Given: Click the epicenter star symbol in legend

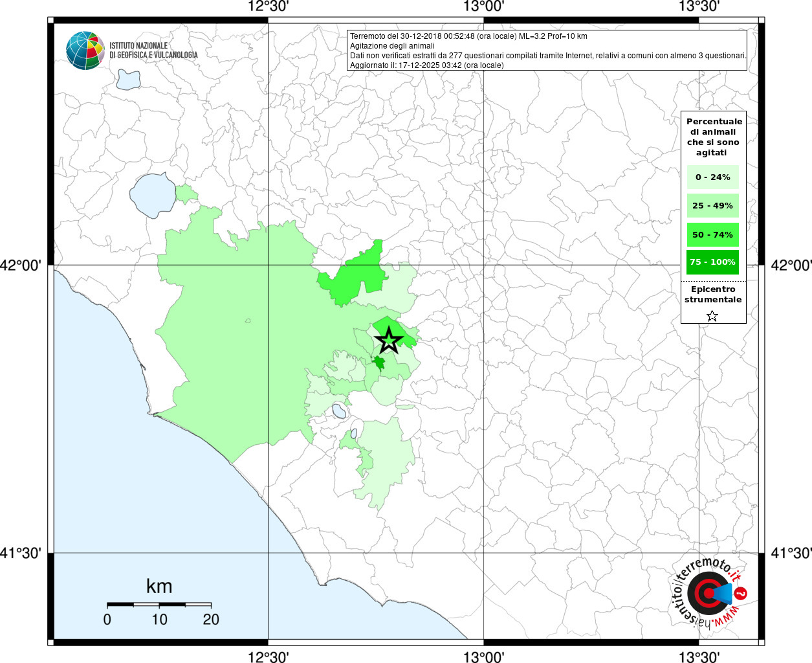Looking at the screenshot, I should tap(712, 316).
